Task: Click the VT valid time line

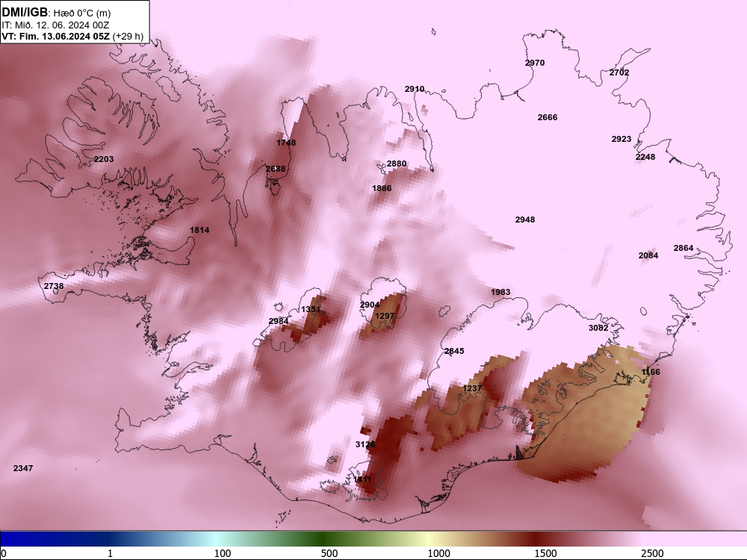Action: [72, 36]
